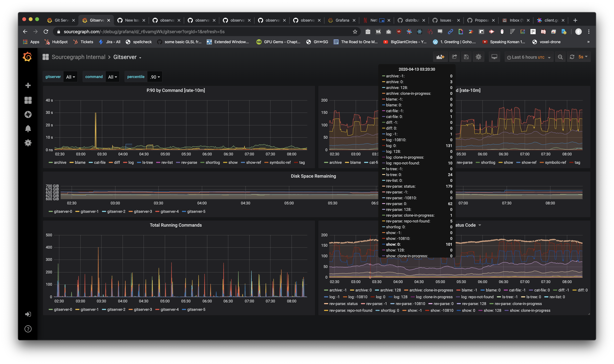
Task: Click the sign-in arrow icon in sidebar
Action: [x=28, y=314]
